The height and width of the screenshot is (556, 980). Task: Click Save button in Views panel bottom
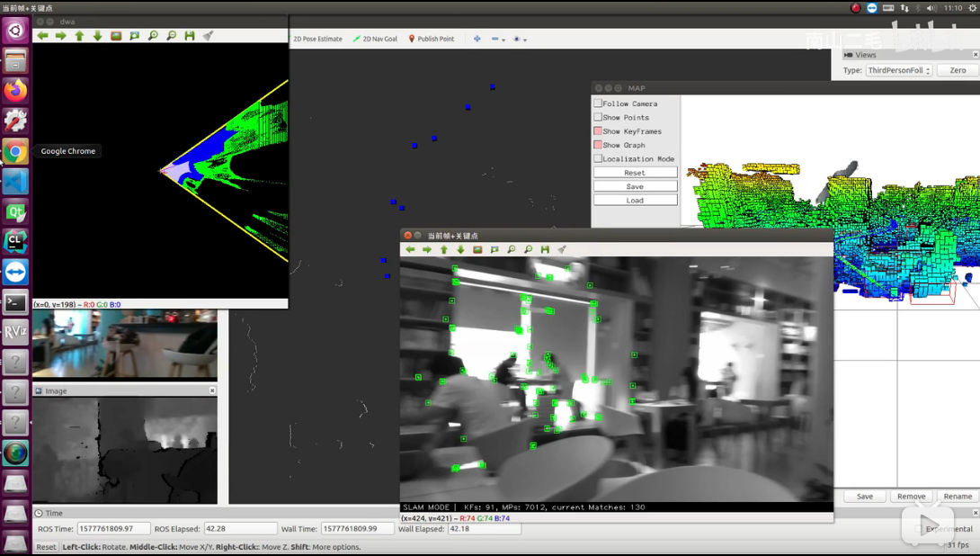[x=865, y=496]
